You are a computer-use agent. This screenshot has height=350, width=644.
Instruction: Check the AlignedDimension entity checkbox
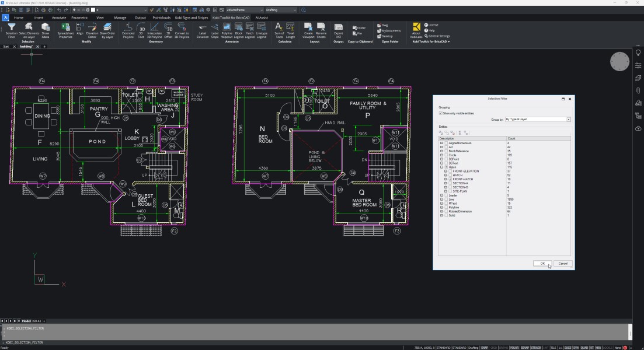(x=446, y=143)
